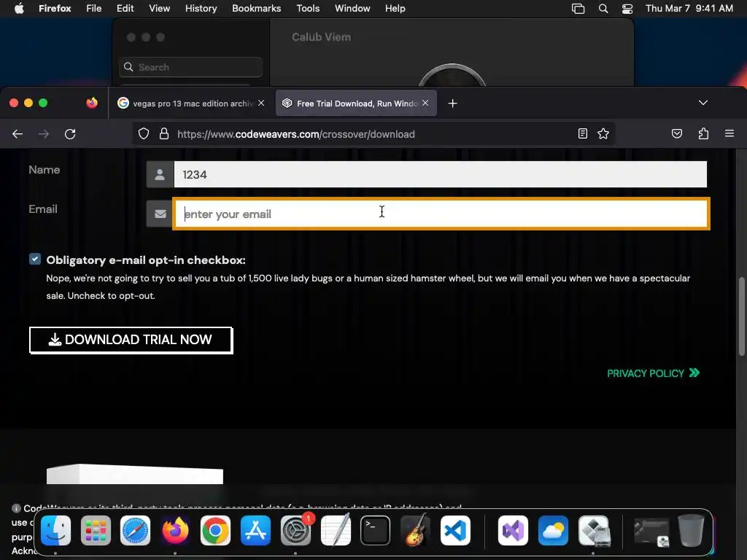Click the page vertical scrollbar
This screenshot has height=560, width=747.
point(741,316)
